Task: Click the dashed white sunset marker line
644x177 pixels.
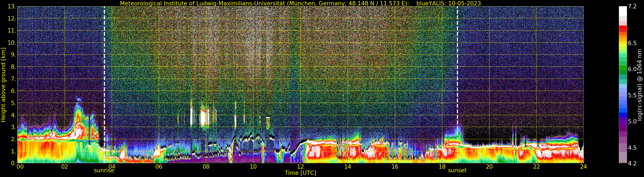Action: [x=457, y=85]
